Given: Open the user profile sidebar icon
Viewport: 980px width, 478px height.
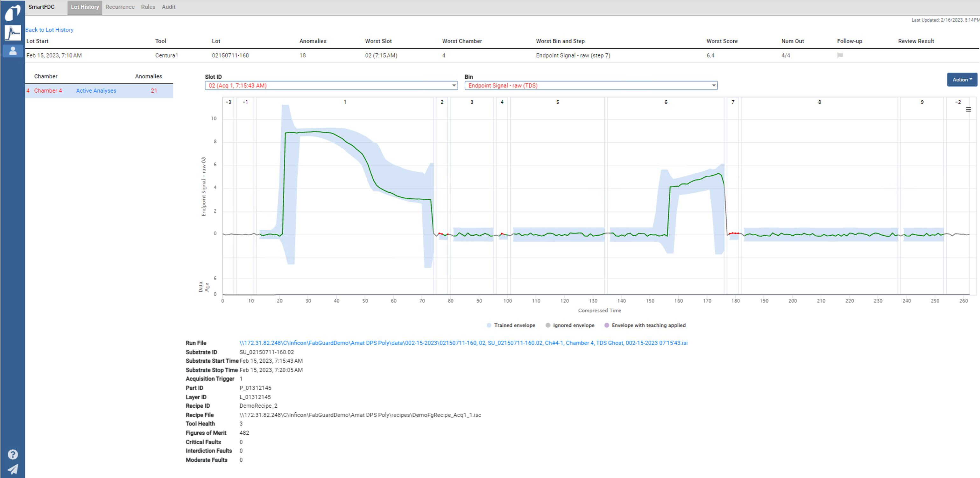Looking at the screenshot, I should (x=12, y=51).
